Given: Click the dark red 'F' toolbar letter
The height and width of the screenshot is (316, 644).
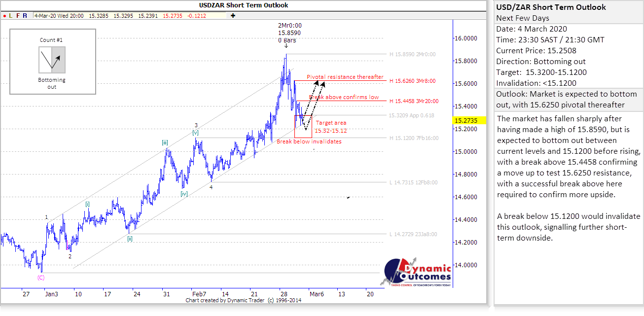Looking at the screenshot, I should coord(18,16).
